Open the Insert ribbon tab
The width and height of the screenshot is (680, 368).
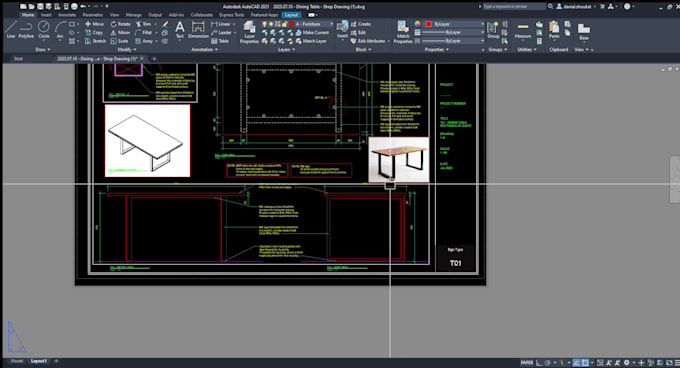click(x=46, y=15)
